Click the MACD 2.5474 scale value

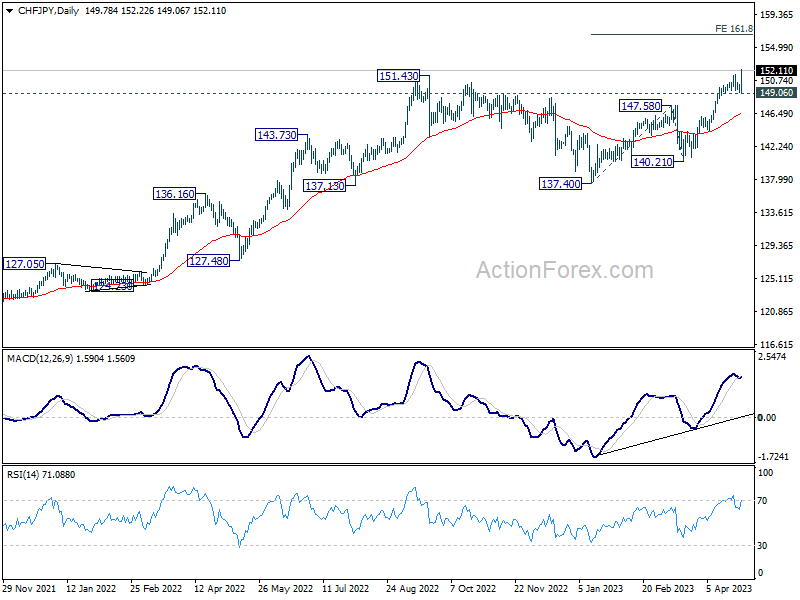(x=773, y=357)
